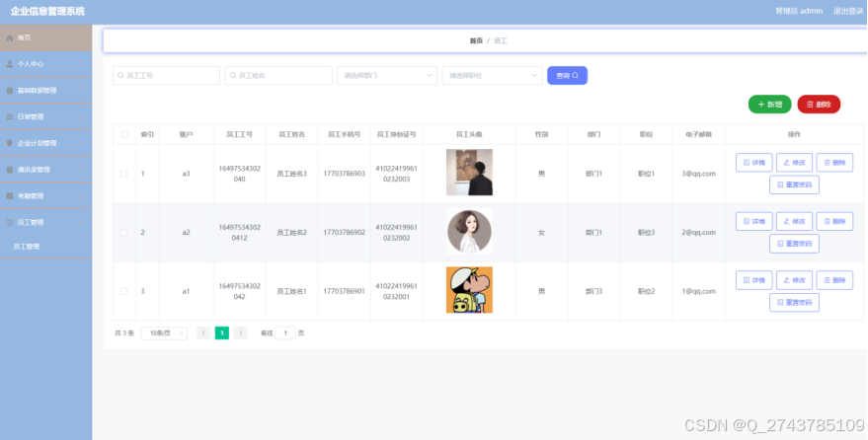868x440 pixels.
Task: Open cartoon girl avatar of 员工姓名2
Action: coord(469,232)
